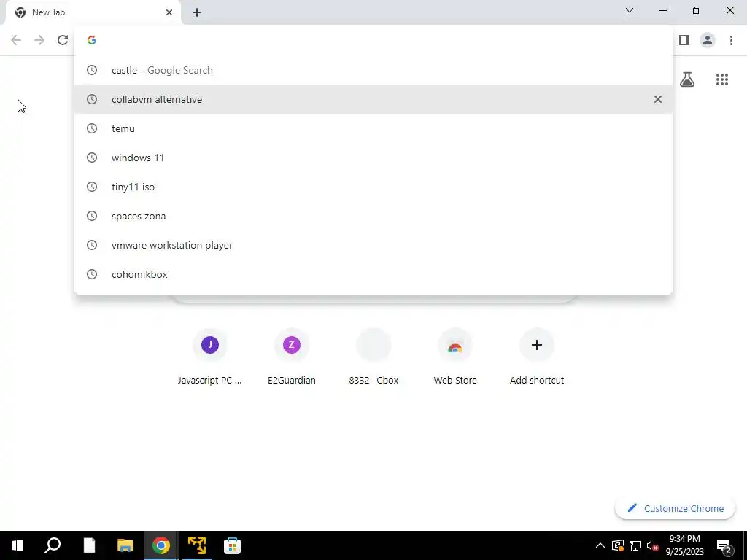Show hidden system tray icons
The image size is (747, 560).
click(600, 545)
